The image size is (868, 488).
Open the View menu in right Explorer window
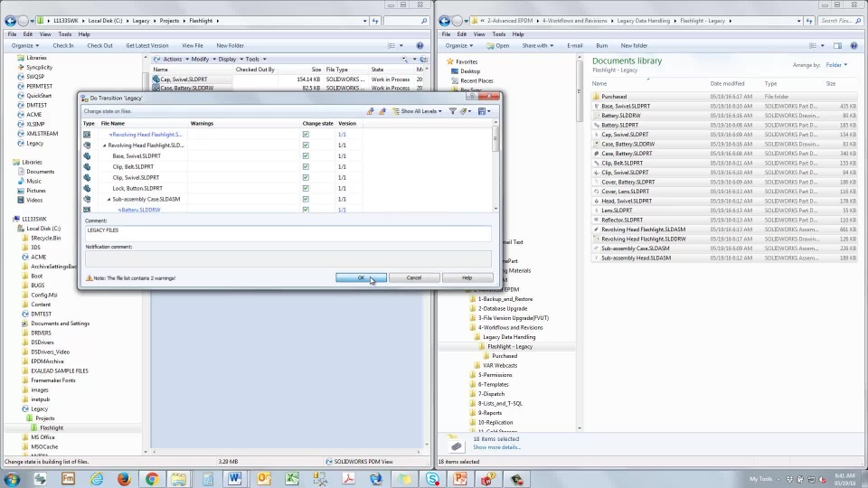tap(479, 34)
